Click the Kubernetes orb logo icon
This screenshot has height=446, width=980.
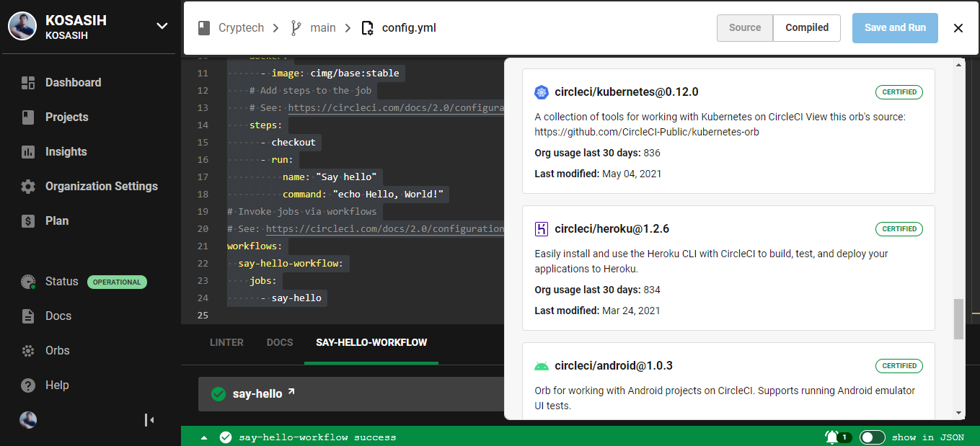point(542,92)
